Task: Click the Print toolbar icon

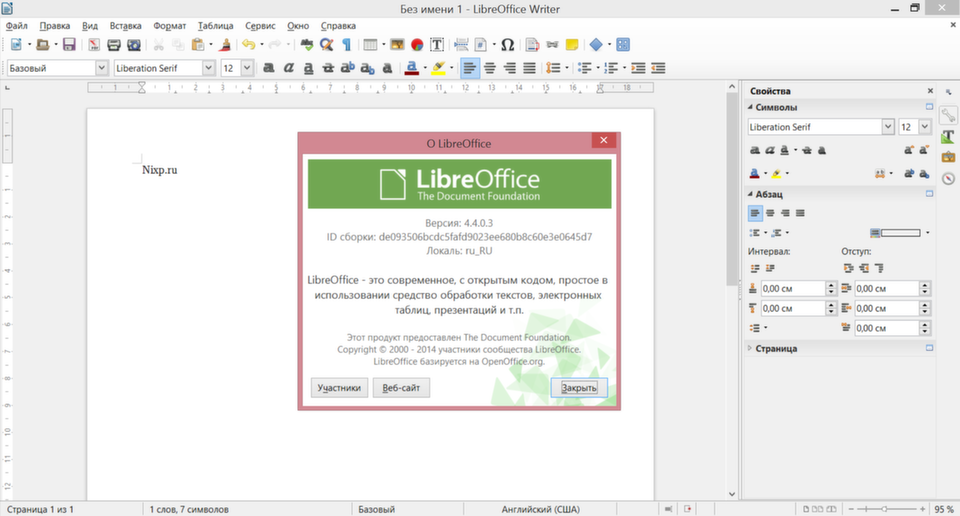Action: coord(114,45)
